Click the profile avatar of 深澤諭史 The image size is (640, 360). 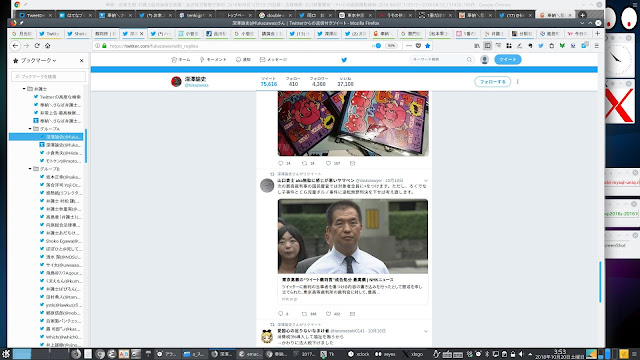176,82
